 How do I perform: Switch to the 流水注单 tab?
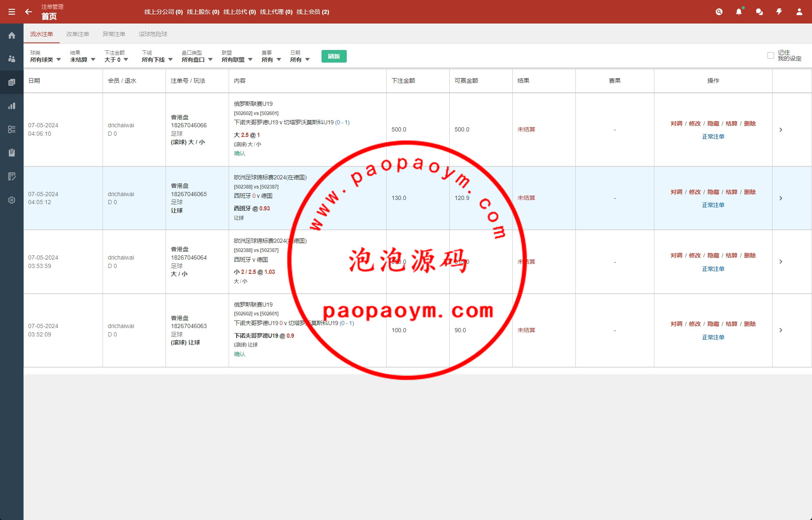point(42,34)
